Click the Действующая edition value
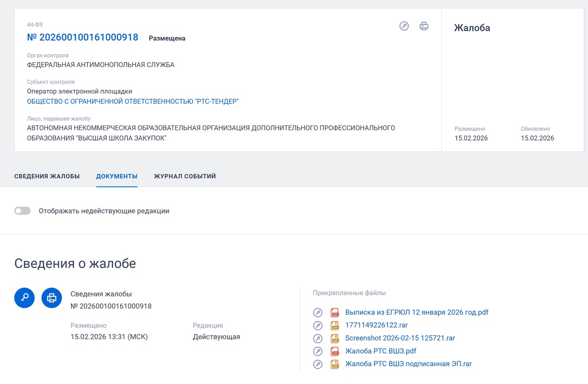Screen dimensions: 588x384 tap(217, 337)
